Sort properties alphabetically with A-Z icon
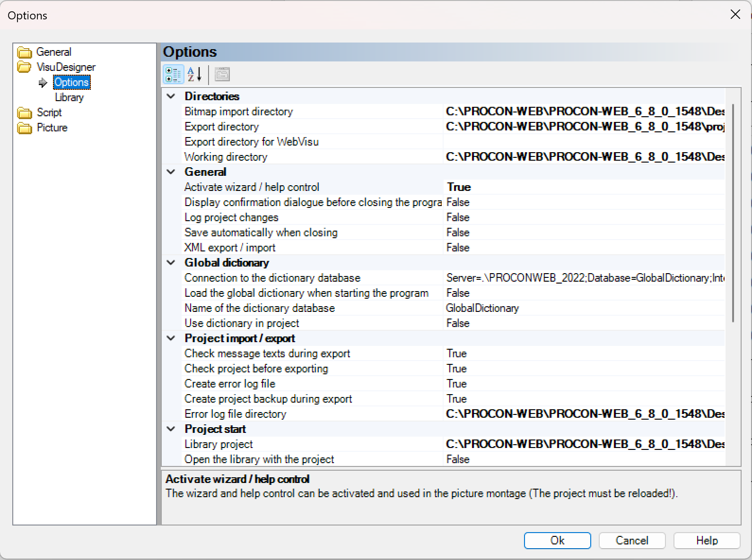 (x=194, y=75)
